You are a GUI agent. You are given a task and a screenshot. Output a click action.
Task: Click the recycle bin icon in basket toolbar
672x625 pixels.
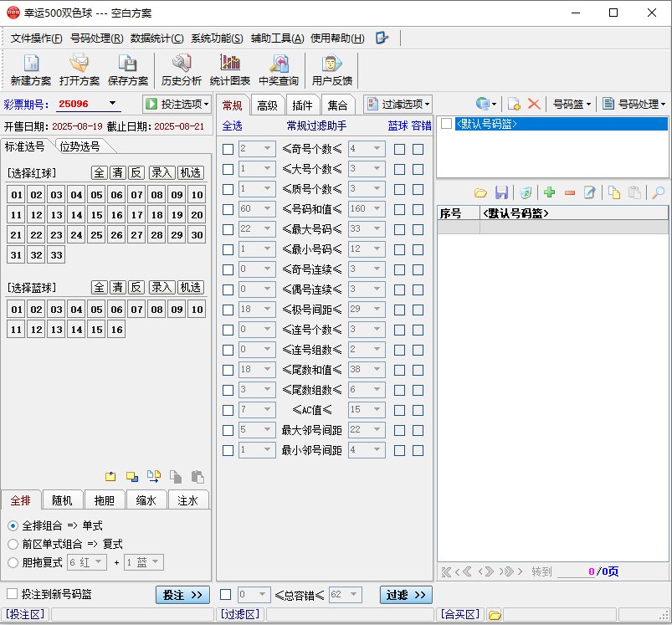coord(525,192)
